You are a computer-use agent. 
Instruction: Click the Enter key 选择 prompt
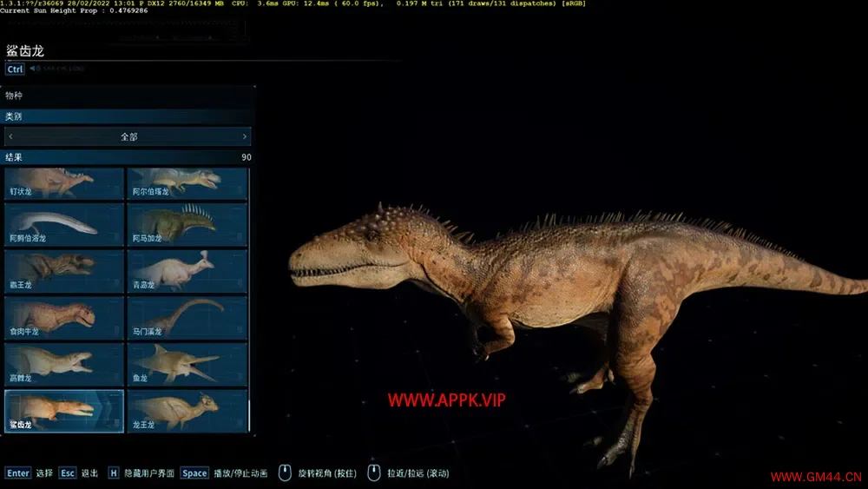coord(29,473)
